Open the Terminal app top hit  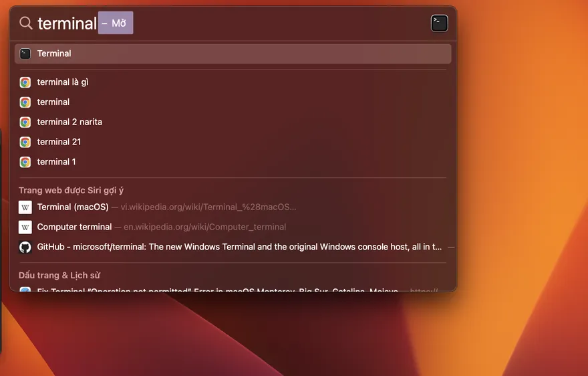(55, 54)
